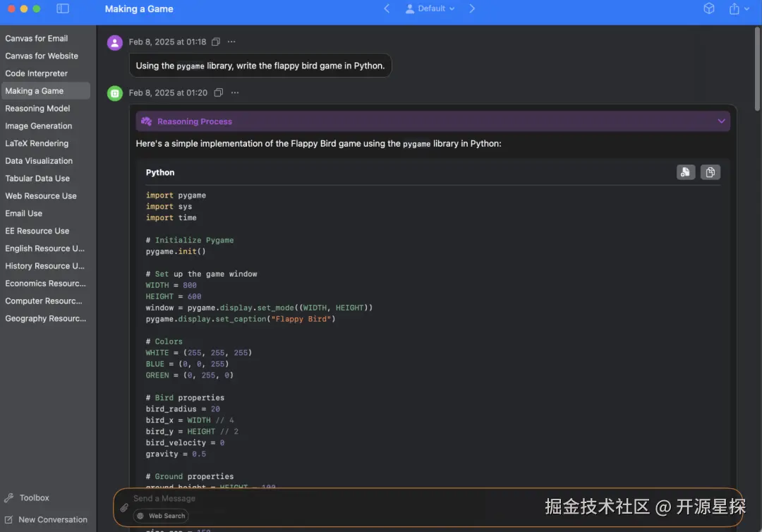Copy the assistant reply from 01:20
The width and height of the screenshot is (762, 532).
click(x=219, y=92)
